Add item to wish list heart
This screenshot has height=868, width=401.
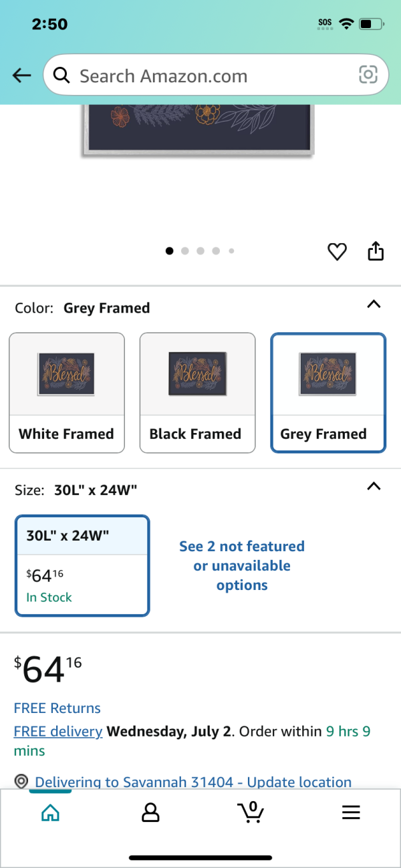[337, 252]
